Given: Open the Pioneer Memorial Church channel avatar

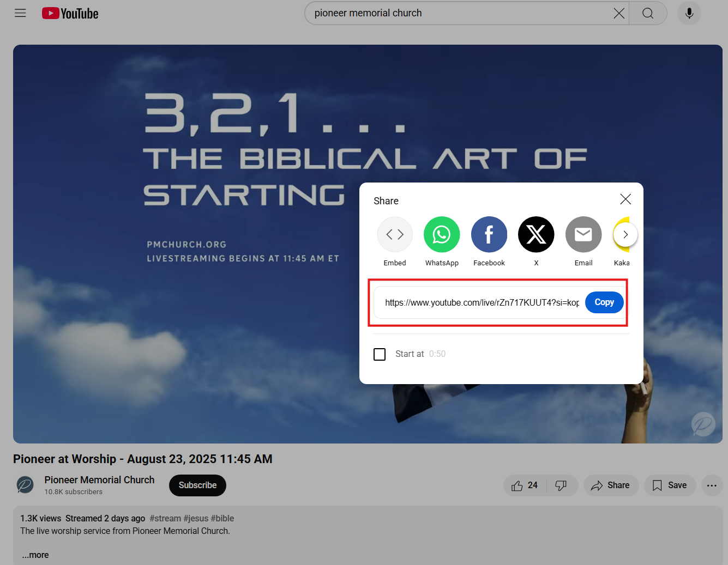Looking at the screenshot, I should [x=25, y=485].
